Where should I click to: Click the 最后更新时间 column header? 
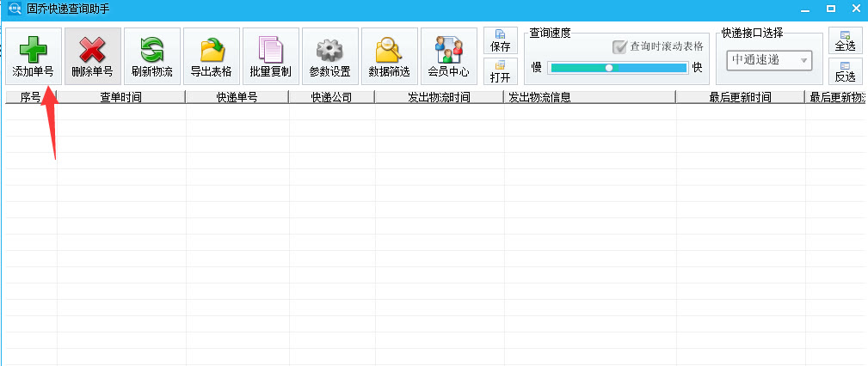pos(741,97)
